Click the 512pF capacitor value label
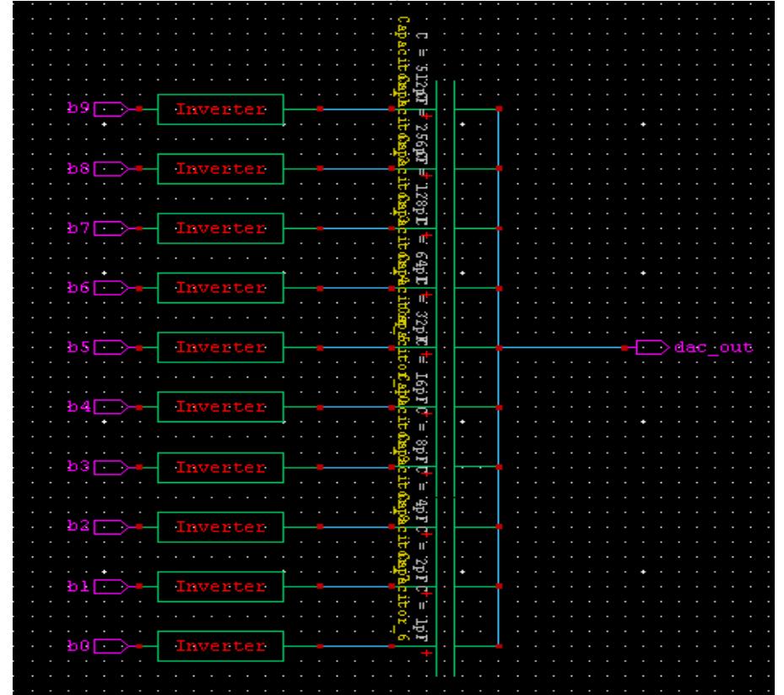Screen dimensions: 784x695 [x=423, y=68]
